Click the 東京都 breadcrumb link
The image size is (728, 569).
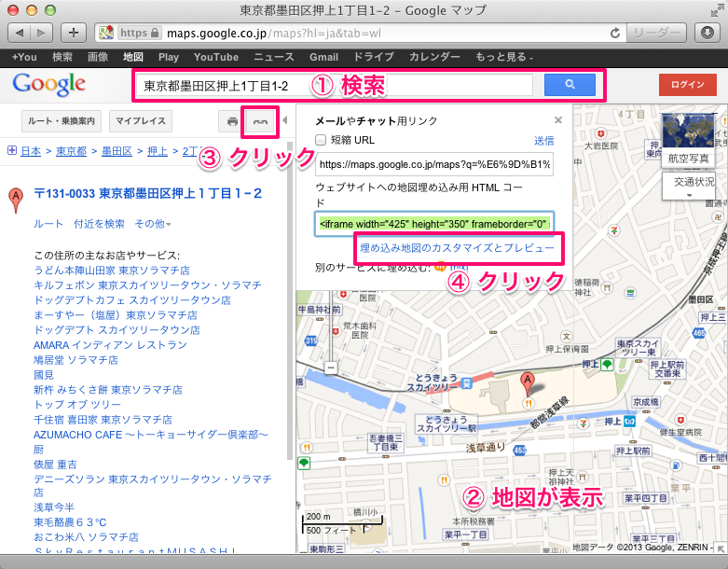71,151
